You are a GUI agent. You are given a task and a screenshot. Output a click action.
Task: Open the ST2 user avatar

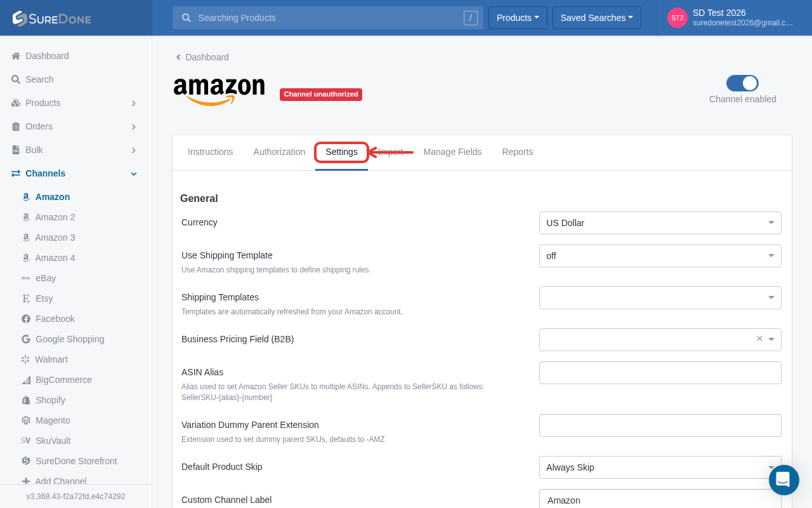(678, 18)
